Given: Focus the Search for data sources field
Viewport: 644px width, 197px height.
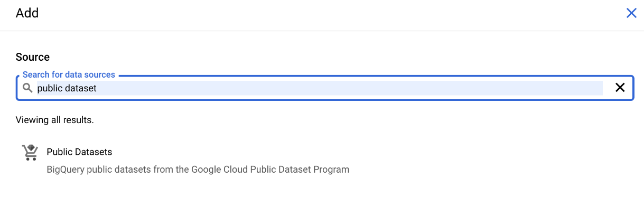Looking at the screenshot, I should point(325,88).
